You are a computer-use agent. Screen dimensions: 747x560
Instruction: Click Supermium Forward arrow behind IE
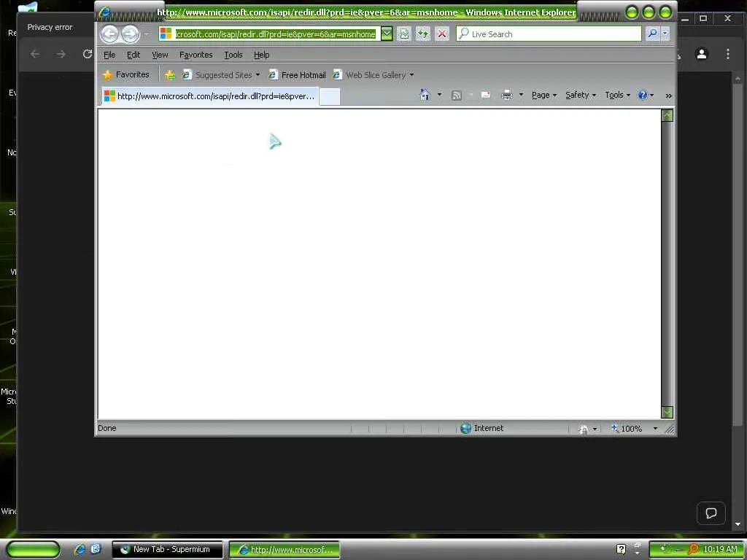[x=61, y=54]
